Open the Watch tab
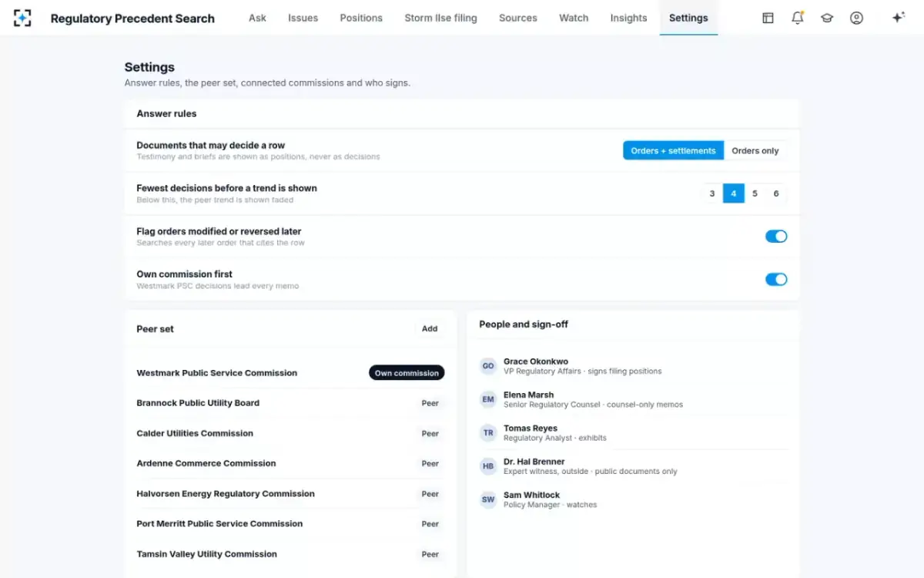 [x=574, y=18]
